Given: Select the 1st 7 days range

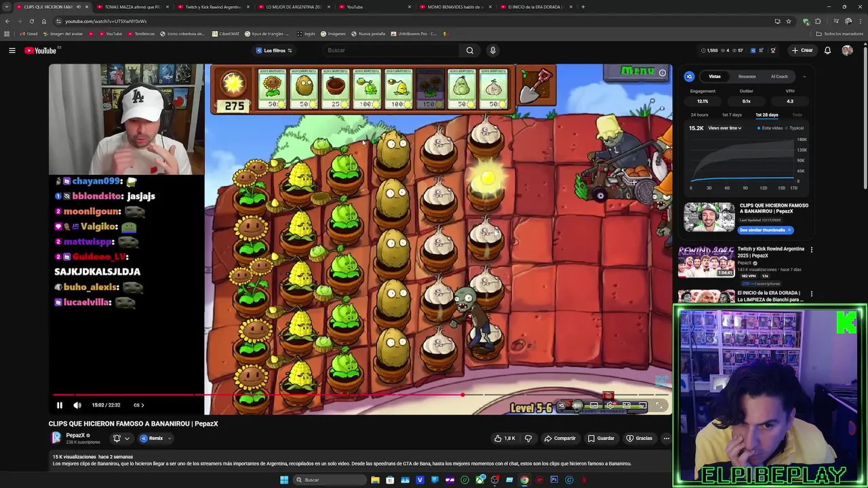Looking at the screenshot, I should point(732,115).
